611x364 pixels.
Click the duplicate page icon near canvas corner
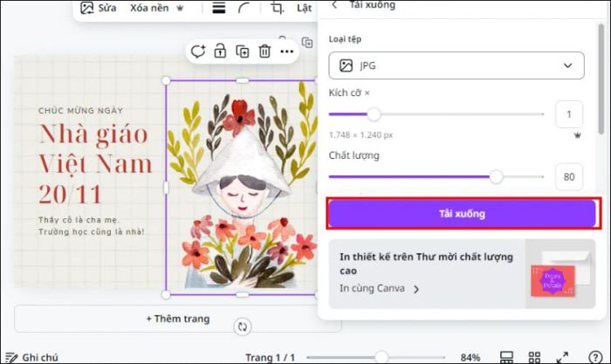coord(307,43)
